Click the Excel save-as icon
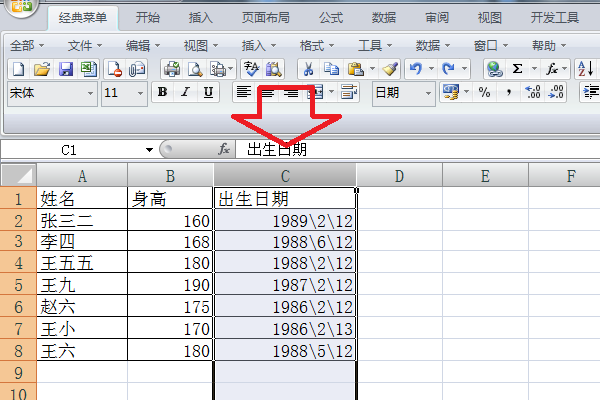Image resolution: width=600 pixels, height=400 pixels. [x=89, y=69]
